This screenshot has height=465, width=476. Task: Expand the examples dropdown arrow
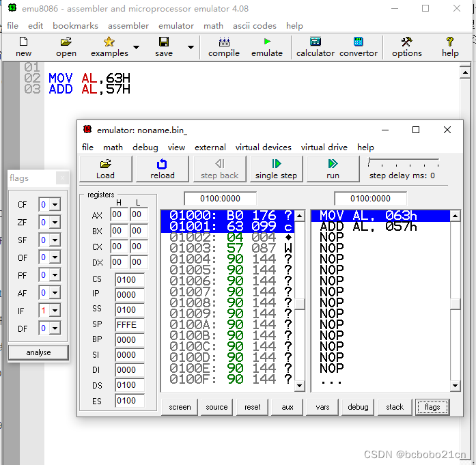(x=137, y=47)
